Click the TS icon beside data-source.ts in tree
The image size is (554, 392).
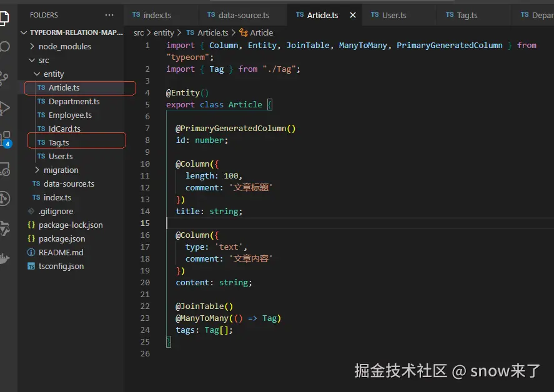tap(36, 184)
